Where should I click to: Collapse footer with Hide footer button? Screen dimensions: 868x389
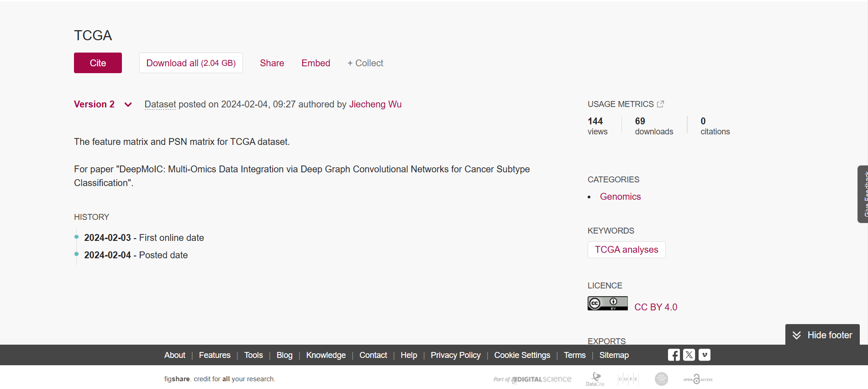pyautogui.click(x=822, y=335)
